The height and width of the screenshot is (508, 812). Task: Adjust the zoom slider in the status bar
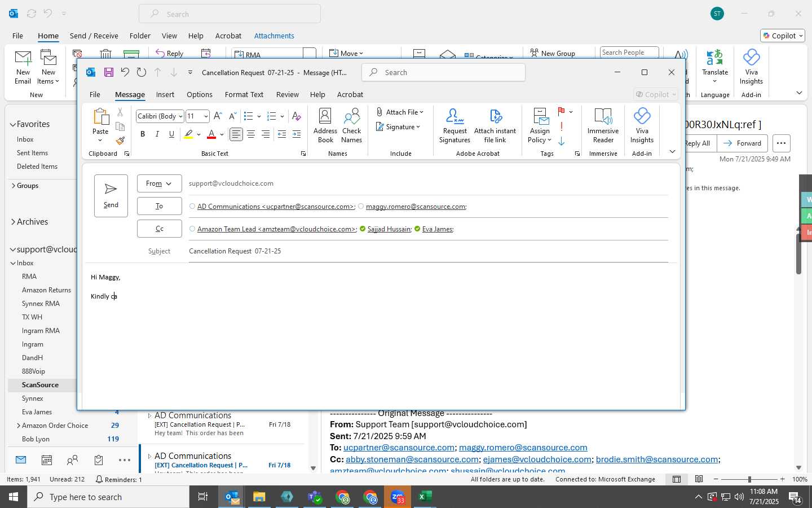[x=749, y=479]
